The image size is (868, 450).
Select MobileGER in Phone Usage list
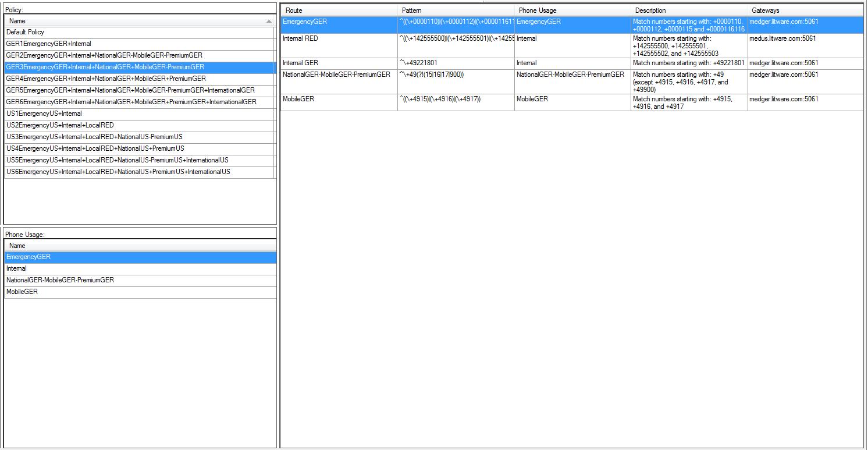click(140, 292)
